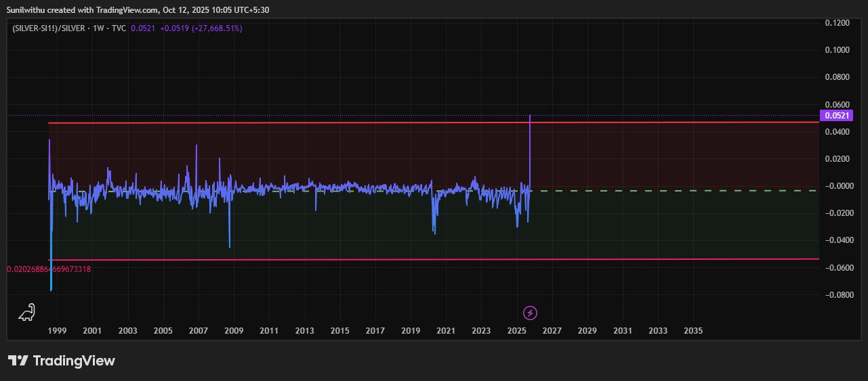Click the 2033 year label on time axis
This screenshot has height=381, width=868.
658,331
